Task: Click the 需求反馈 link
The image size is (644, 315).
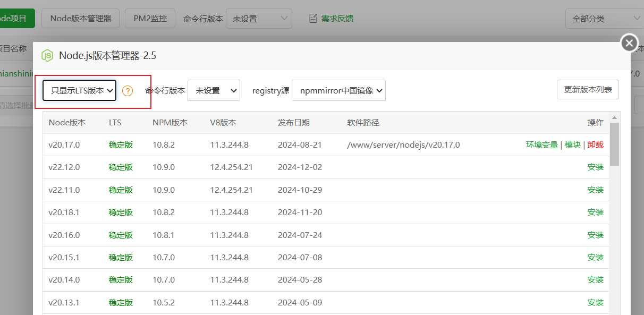Action: click(x=337, y=19)
